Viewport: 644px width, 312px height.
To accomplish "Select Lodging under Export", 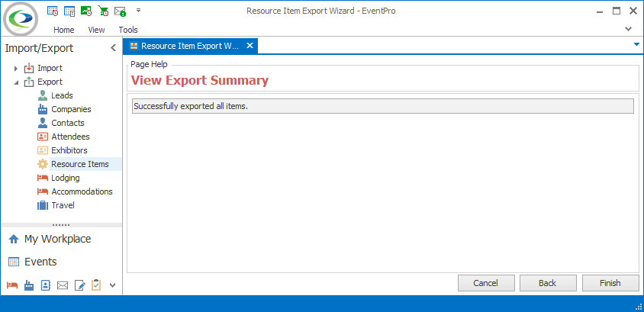I will (66, 178).
